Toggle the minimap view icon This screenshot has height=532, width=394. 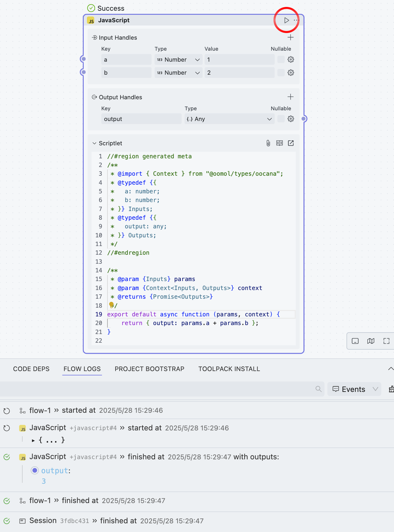(371, 341)
